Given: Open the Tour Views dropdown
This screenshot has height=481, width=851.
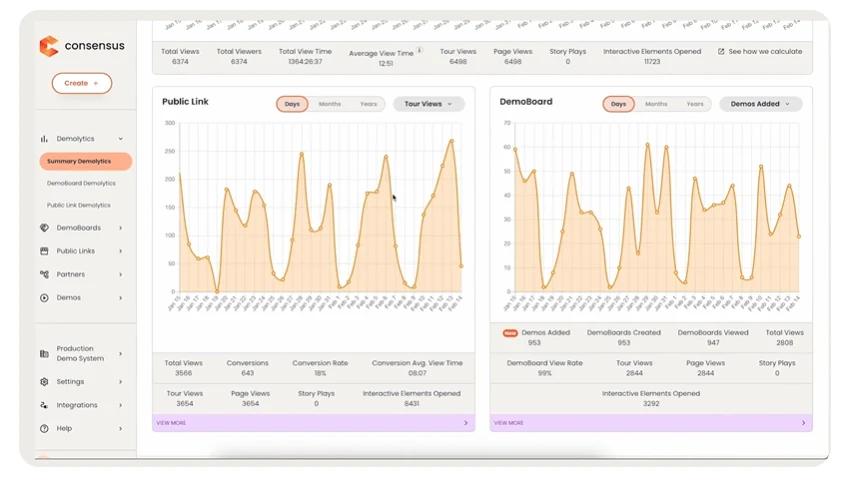Looking at the screenshot, I should click(x=429, y=104).
